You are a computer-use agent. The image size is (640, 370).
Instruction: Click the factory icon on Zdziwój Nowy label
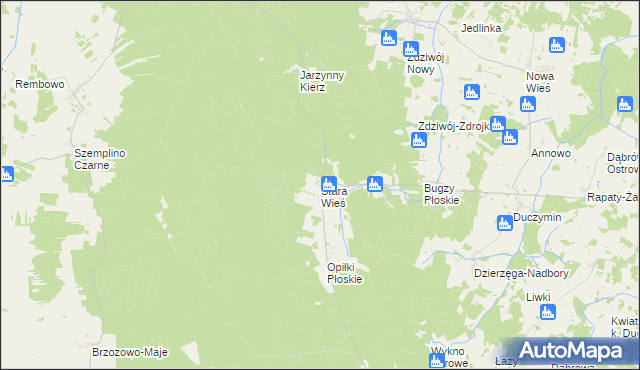point(411,49)
